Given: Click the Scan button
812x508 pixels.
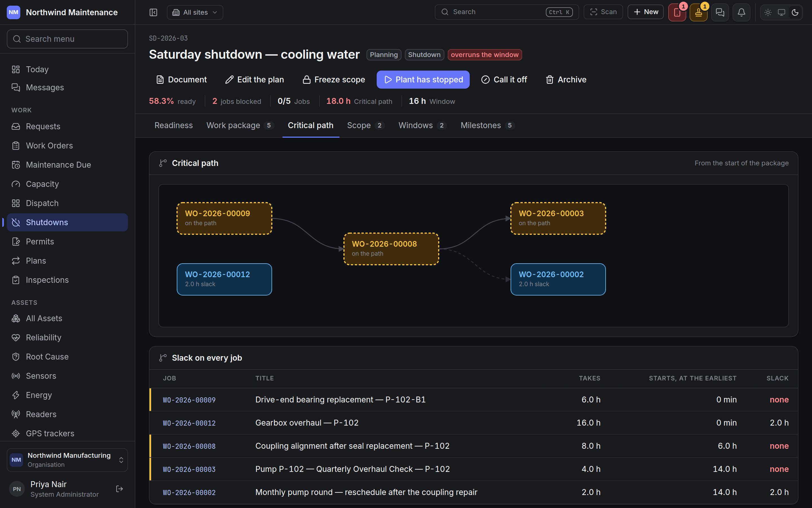Looking at the screenshot, I should pos(603,12).
